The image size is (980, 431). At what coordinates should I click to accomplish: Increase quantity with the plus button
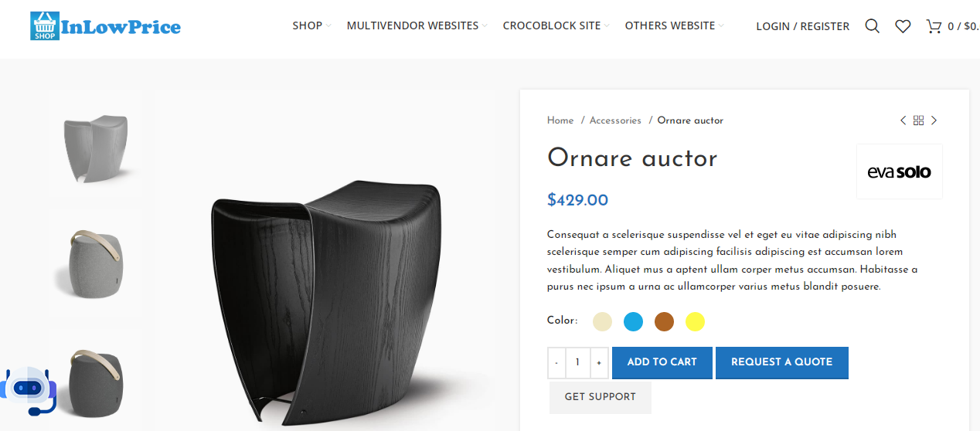(x=598, y=363)
